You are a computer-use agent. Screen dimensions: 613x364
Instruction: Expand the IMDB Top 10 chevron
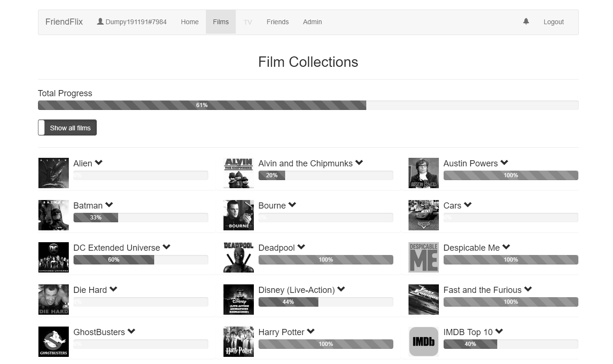coord(499,331)
